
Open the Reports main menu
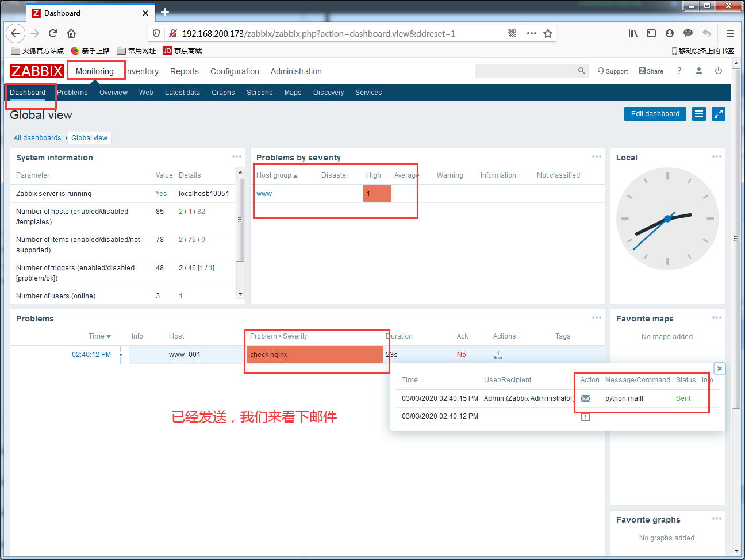[x=185, y=71]
